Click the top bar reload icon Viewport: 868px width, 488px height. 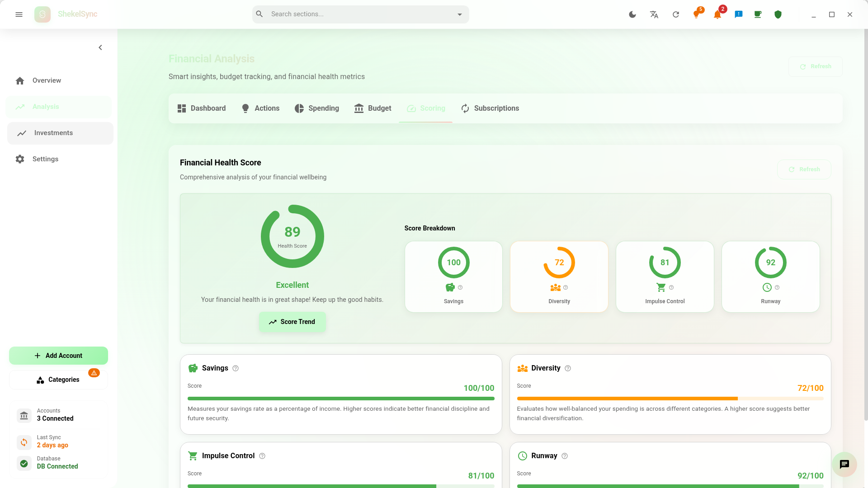click(676, 14)
